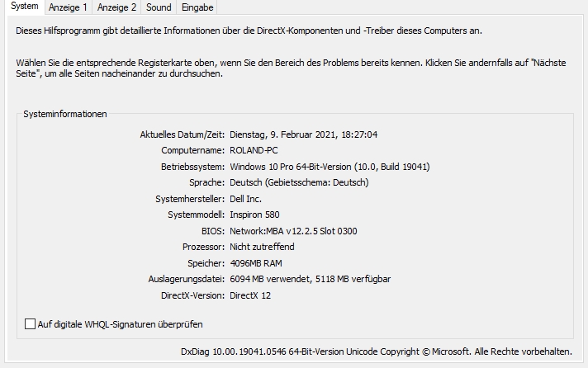Viewport: 588px width, 368px height.
Task: Switch to the Sound tab
Action: [x=159, y=7]
